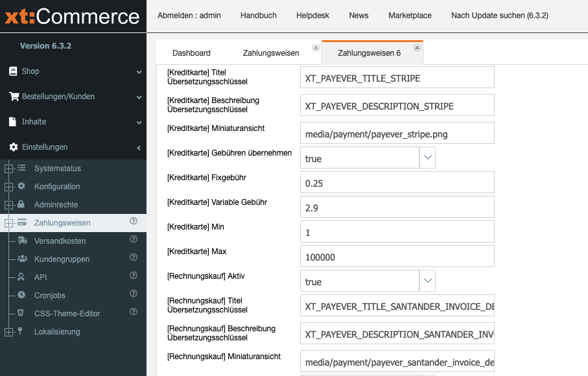
Task: Open help for Versandkosten
Action: click(134, 239)
